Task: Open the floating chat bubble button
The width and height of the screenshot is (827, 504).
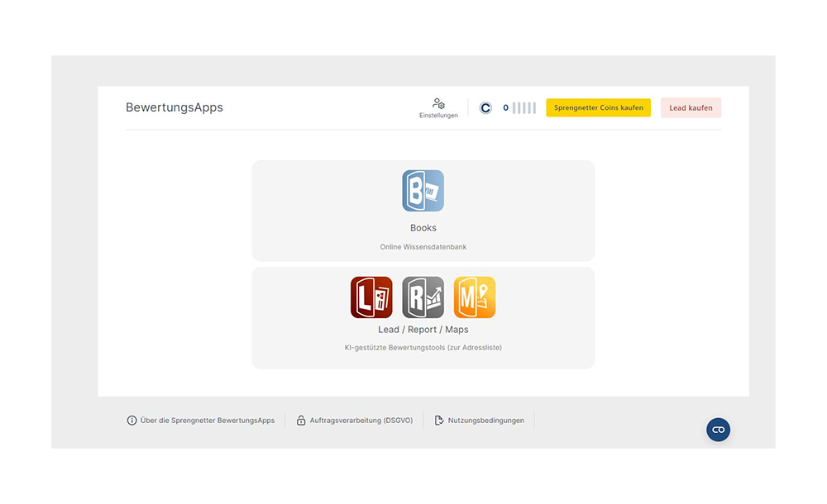Action: pyautogui.click(x=718, y=430)
